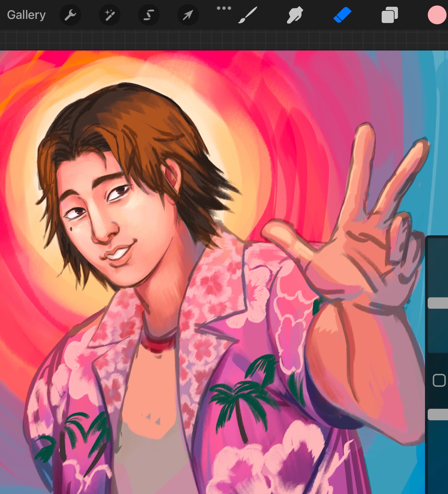Activate the Selection S-shaped tool
The height and width of the screenshot is (494, 448).
(x=149, y=15)
